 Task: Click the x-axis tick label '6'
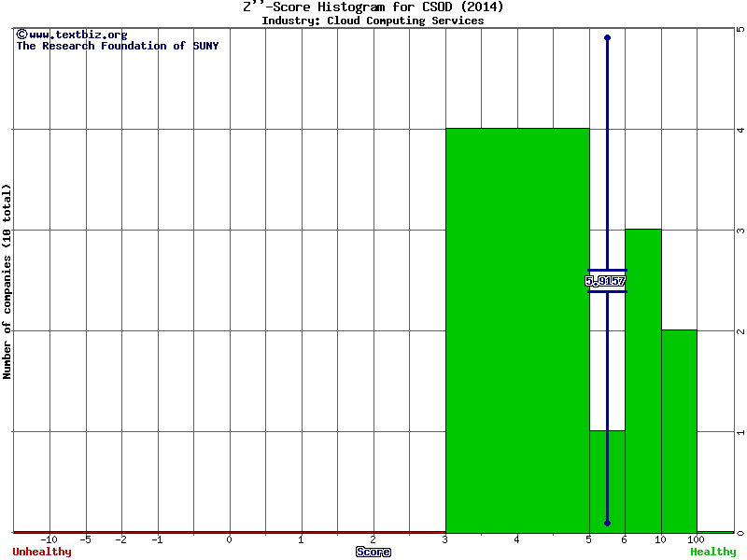[x=625, y=539]
